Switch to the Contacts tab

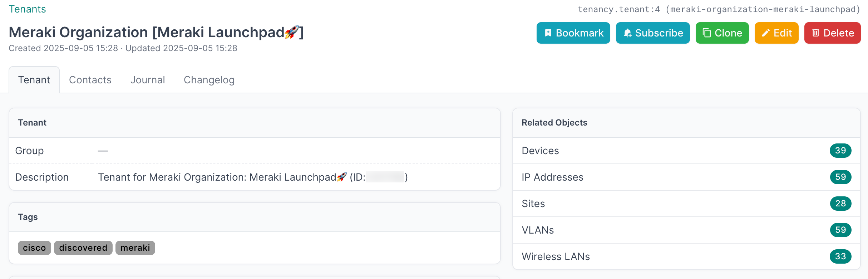90,79
